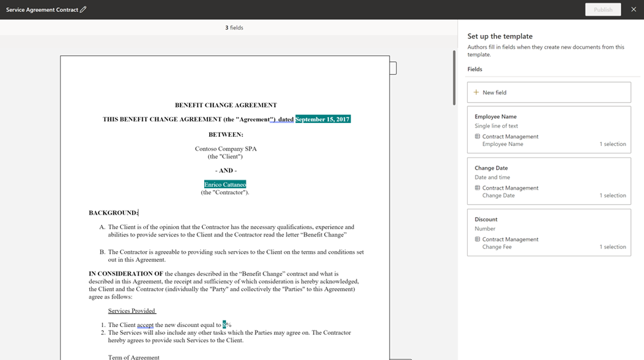Viewport: 644px width, 360px height.
Task: Click the highlighted discount number before the percent sign
Action: click(x=225, y=325)
